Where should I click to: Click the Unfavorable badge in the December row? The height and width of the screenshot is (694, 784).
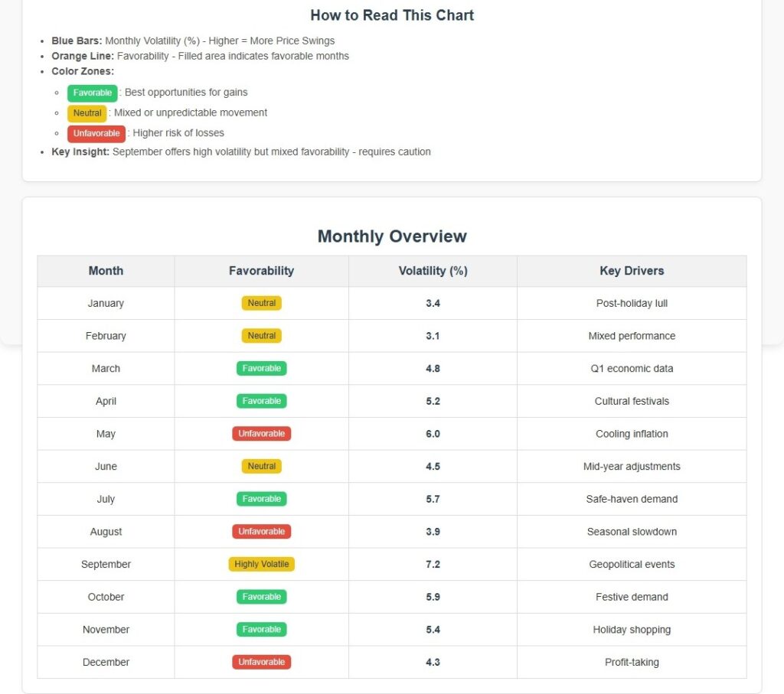[261, 662]
